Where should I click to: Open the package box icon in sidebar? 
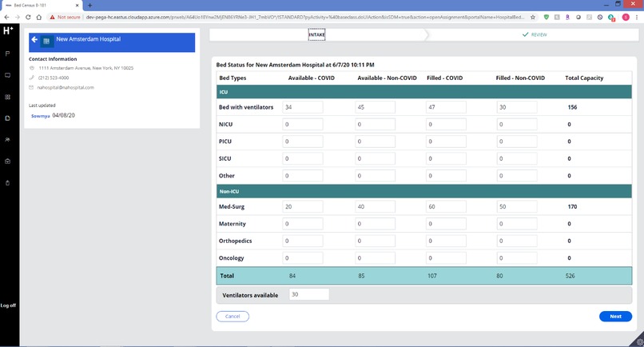[7, 162]
